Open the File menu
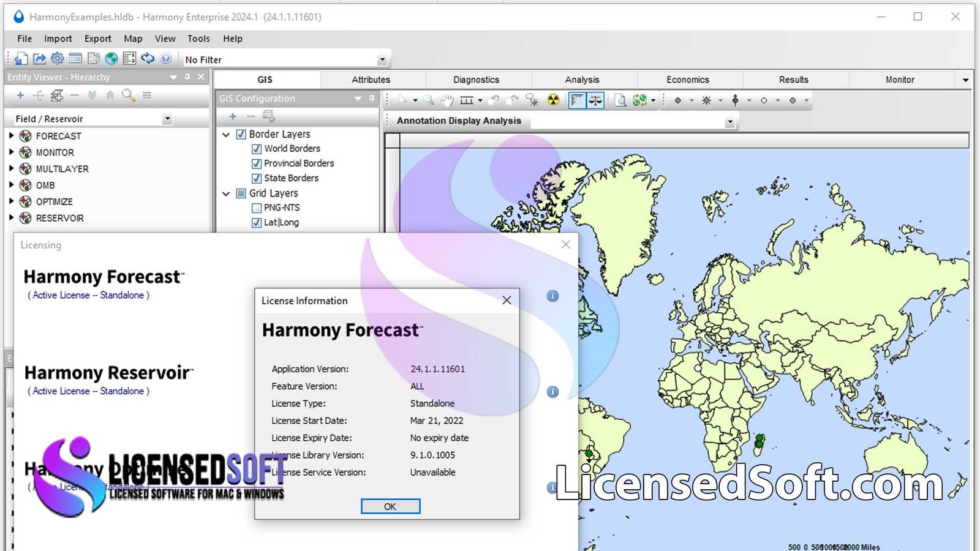 [x=24, y=39]
